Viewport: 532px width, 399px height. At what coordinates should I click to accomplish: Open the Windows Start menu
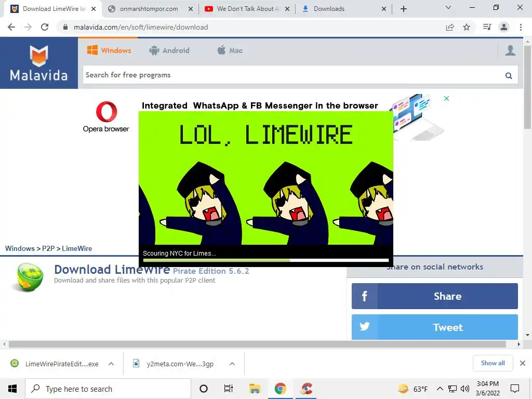12,389
